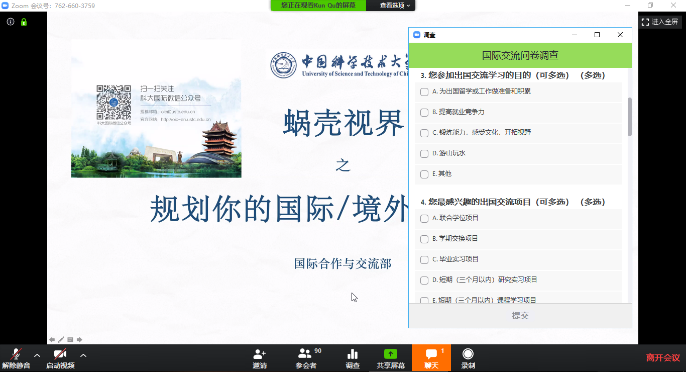
Task: Check option A under question 3
Action: click(424, 92)
